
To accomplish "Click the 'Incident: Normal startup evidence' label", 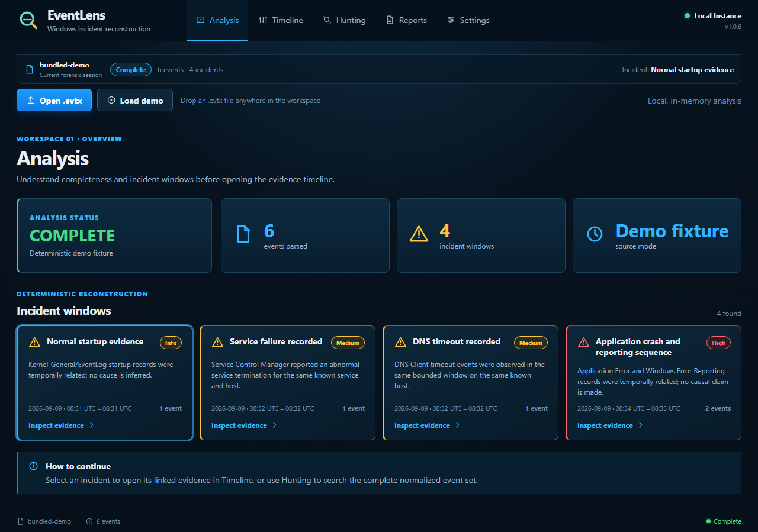I will 677,70.
